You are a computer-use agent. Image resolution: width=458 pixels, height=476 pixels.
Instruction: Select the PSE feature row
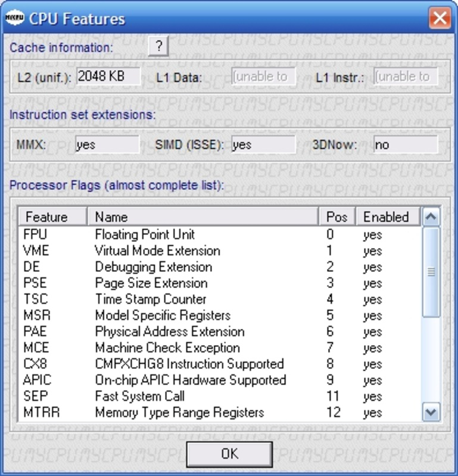pyautogui.click(x=220, y=283)
